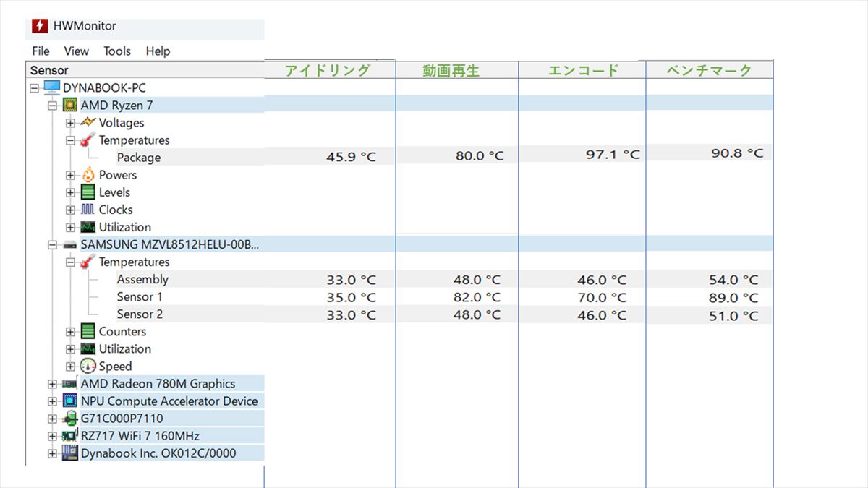Open the Help menu
The height and width of the screenshot is (488, 868).
click(158, 51)
